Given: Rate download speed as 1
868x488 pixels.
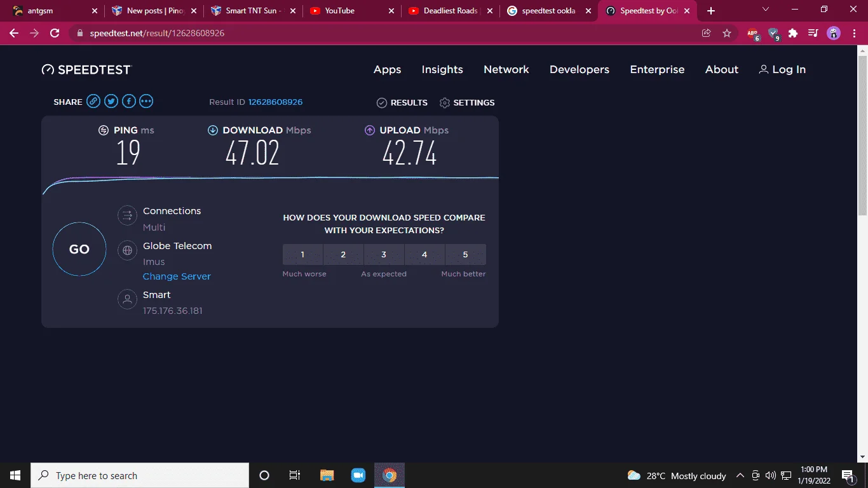Looking at the screenshot, I should click(302, 254).
